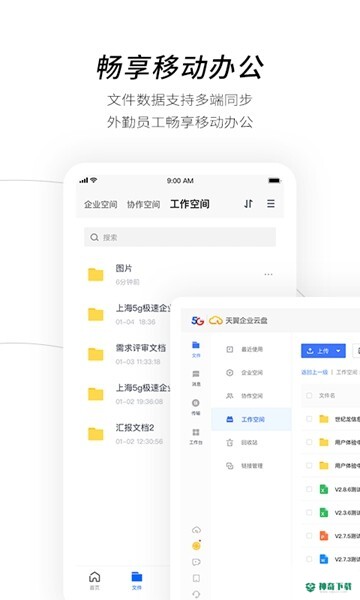360x600 pixels.
Task: Tick the checkbox for V2.7.5 file
Action: tap(309, 536)
